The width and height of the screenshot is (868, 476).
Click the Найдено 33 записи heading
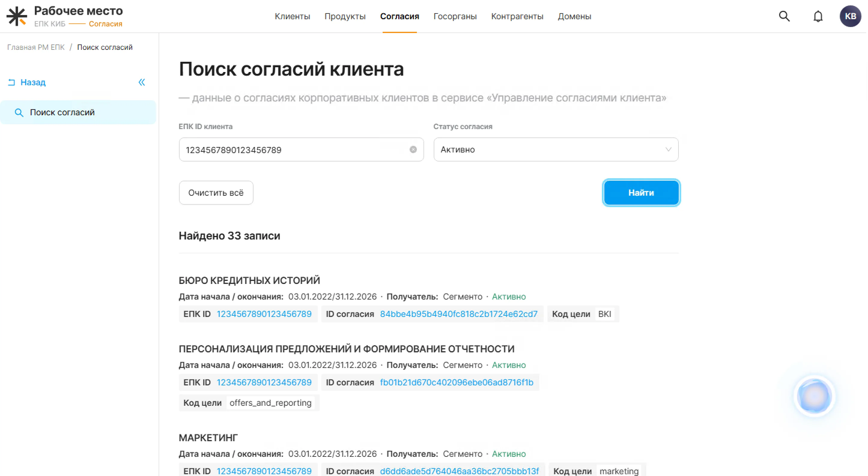(230, 236)
